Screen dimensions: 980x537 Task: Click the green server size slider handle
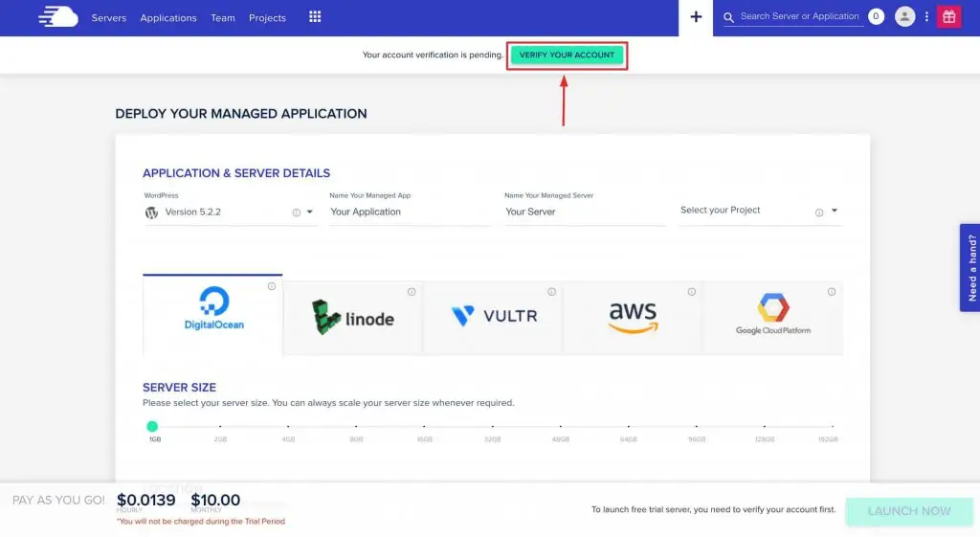[152, 426]
